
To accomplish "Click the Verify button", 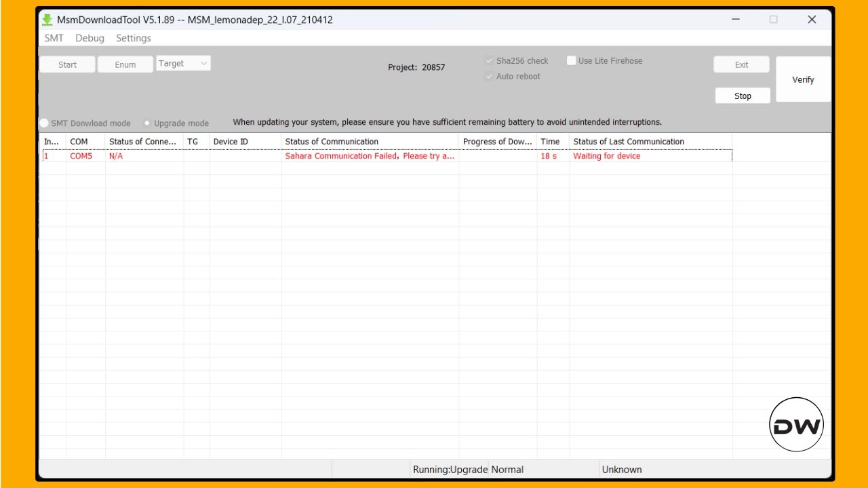I will tap(803, 79).
